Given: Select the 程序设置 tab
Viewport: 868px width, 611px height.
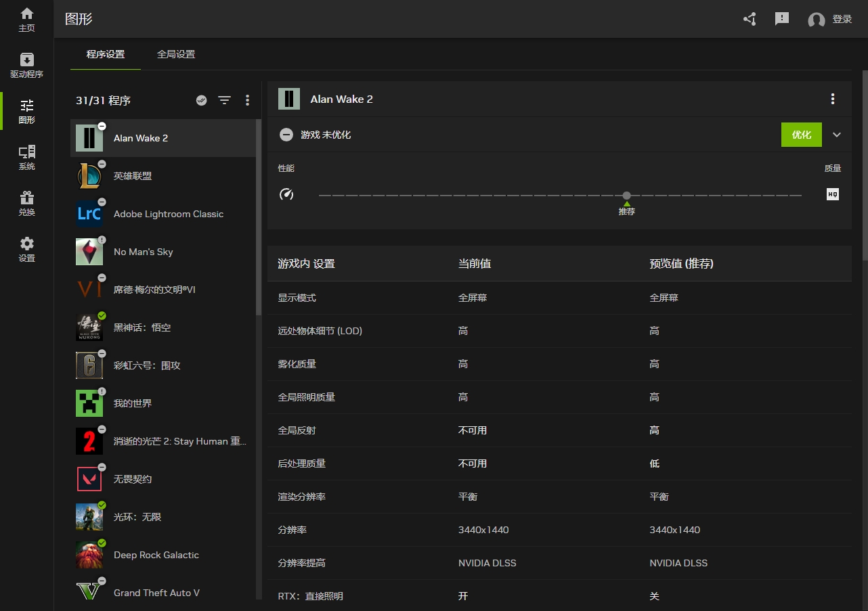Looking at the screenshot, I should (x=106, y=54).
